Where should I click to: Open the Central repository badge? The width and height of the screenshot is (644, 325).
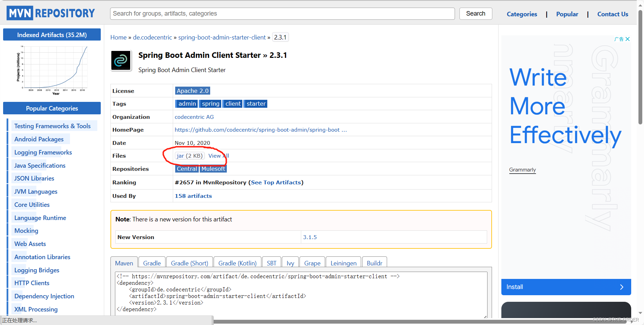click(x=187, y=169)
